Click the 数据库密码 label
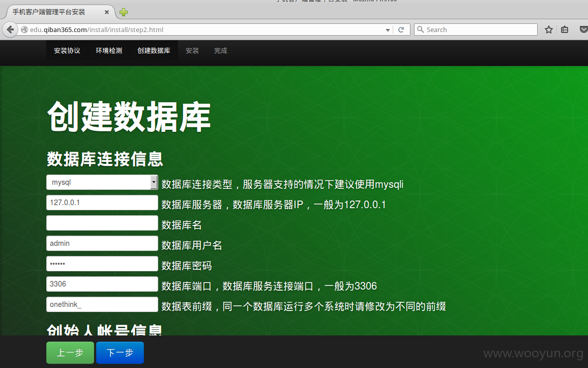The image size is (588, 368). (187, 266)
